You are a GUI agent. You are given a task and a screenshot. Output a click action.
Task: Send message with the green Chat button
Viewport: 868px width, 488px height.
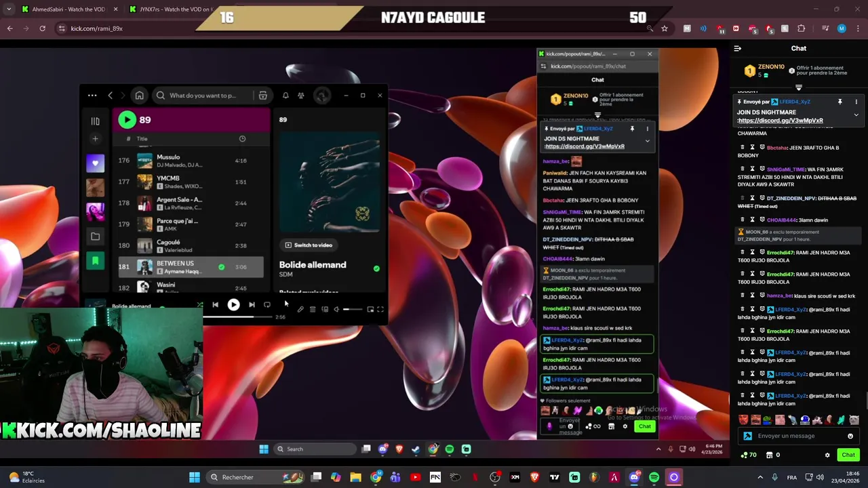(848, 455)
